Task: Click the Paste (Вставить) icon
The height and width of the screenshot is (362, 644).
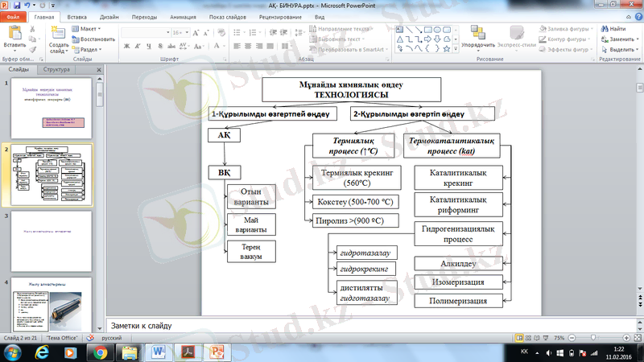Action: point(14,35)
